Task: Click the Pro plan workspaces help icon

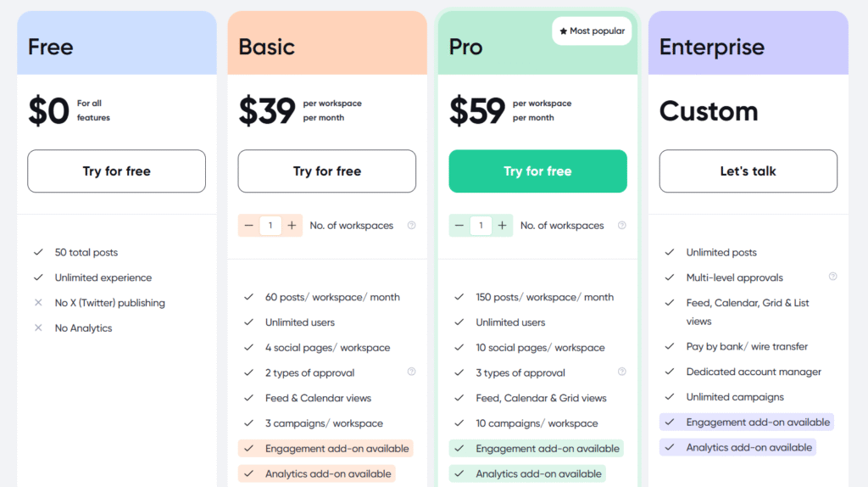Action: click(621, 226)
